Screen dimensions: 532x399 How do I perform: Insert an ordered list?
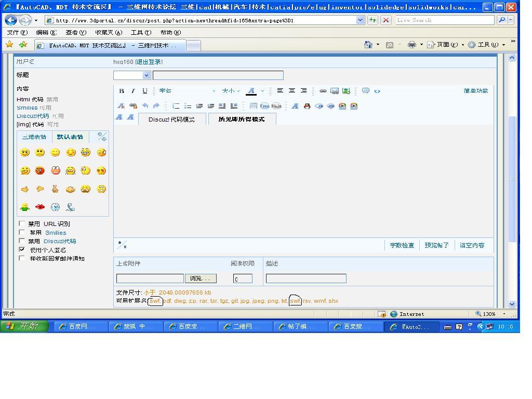click(x=176, y=106)
